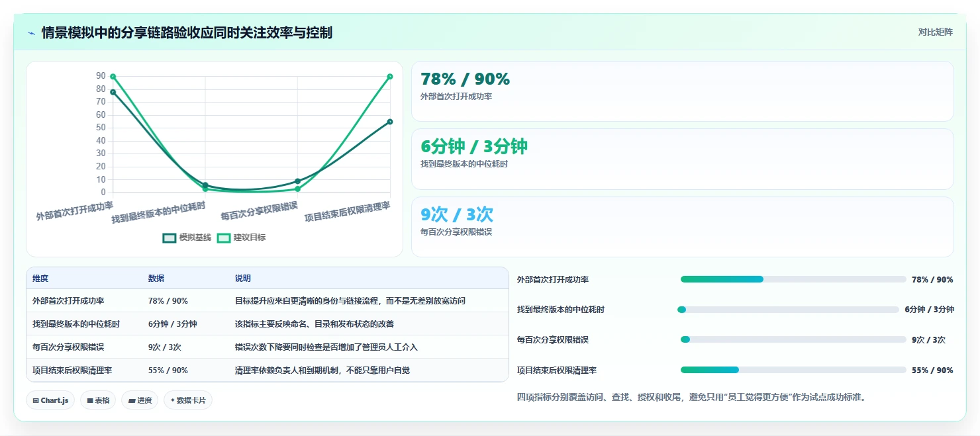
Task: Click the progress bar for 找到最终版本的中位耗时
Action: tap(788, 310)
